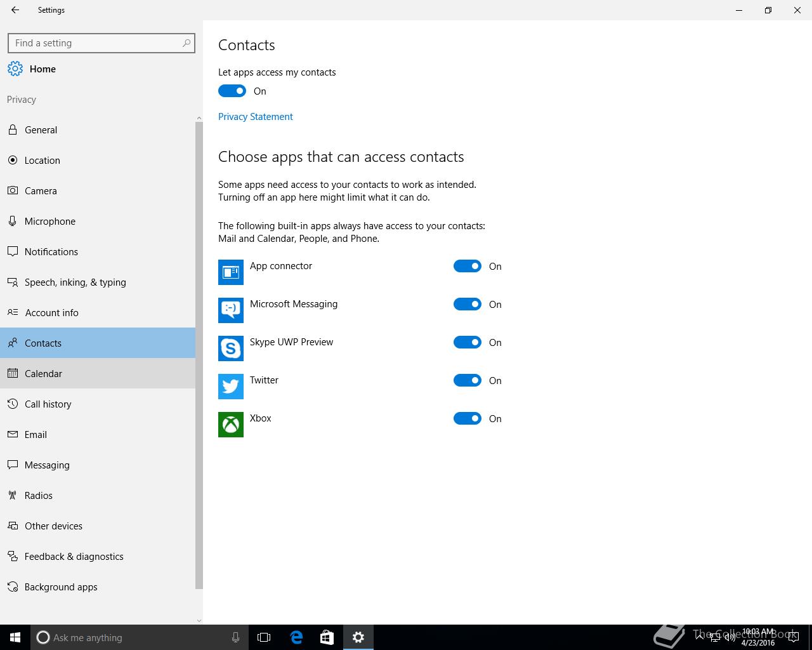Click the Radios sidebar label
Screen dimensions: 812x650
[39, 495]
